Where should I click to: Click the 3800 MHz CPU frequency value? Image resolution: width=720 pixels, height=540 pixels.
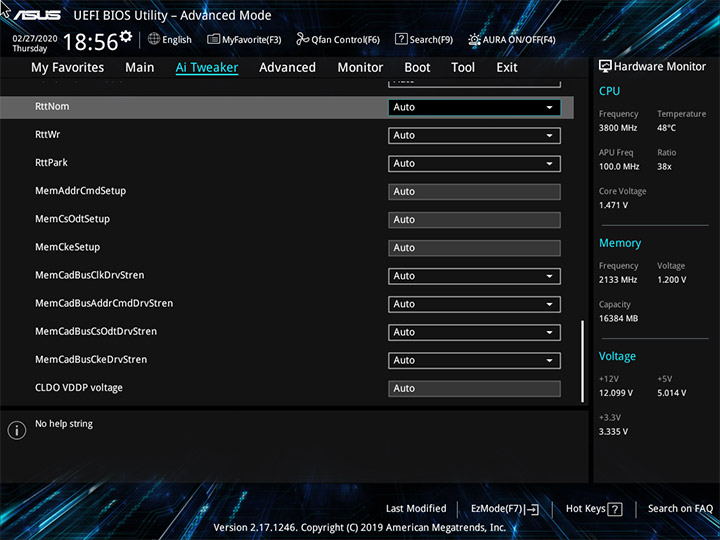click(618, 128)
